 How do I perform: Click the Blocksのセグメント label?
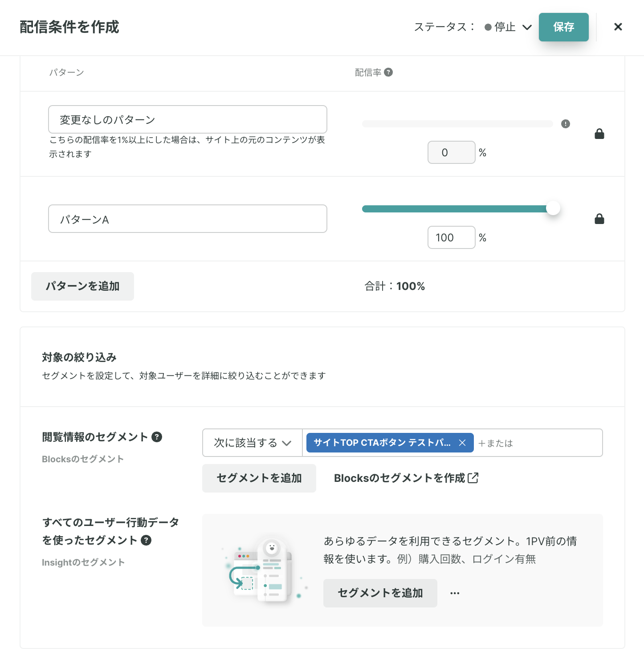pos(83,459)
